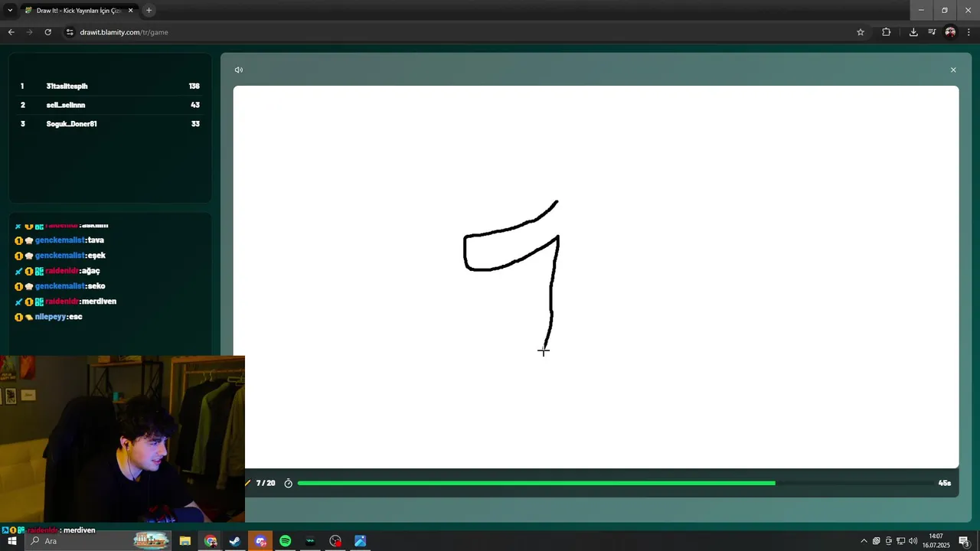
Task: Open Steam from the taskbar
Action: pyautogui.click(x=235, y=541)
